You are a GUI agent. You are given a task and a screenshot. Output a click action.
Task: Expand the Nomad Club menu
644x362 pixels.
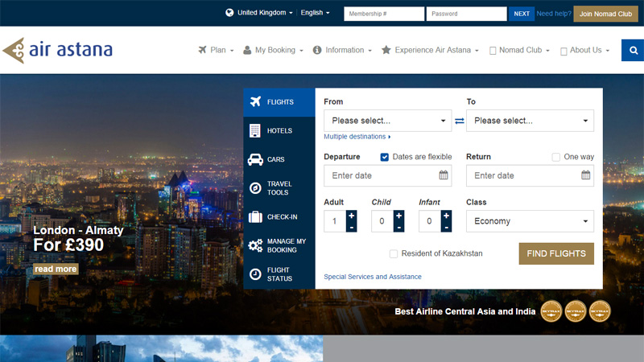[519, 50]
